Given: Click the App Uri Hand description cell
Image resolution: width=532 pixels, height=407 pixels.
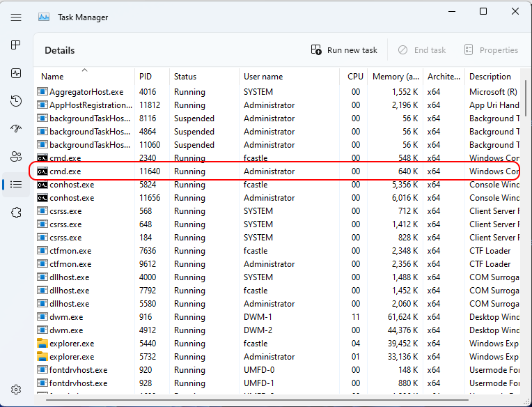Looking at the screenshot, I should 494,105.
